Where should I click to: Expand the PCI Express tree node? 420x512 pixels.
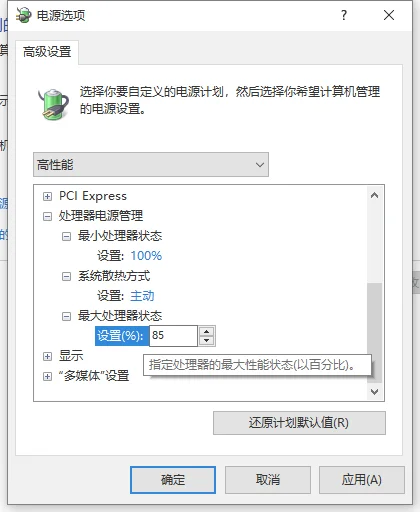(47, 197)
